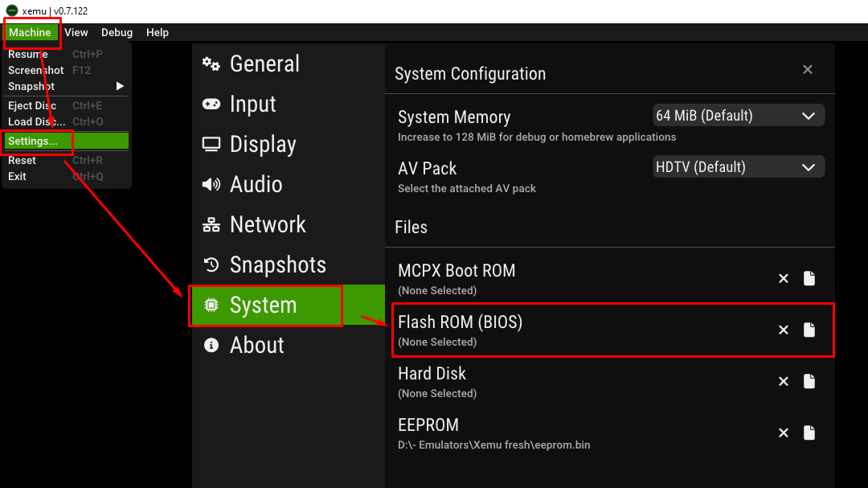This screenshot has height=488, width=868.
Task: Click the history icon beside Snapshots
Action: 211,265
